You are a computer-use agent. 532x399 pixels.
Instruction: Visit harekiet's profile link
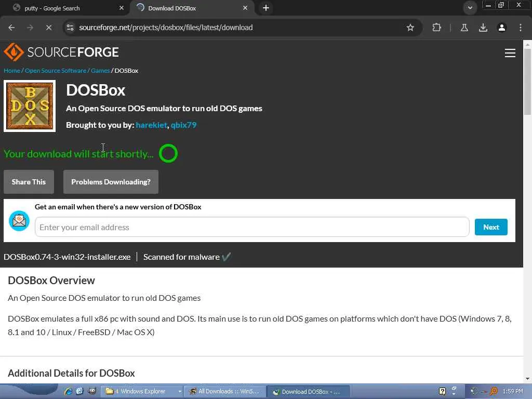pyautogui.click(x=151, y=125)
